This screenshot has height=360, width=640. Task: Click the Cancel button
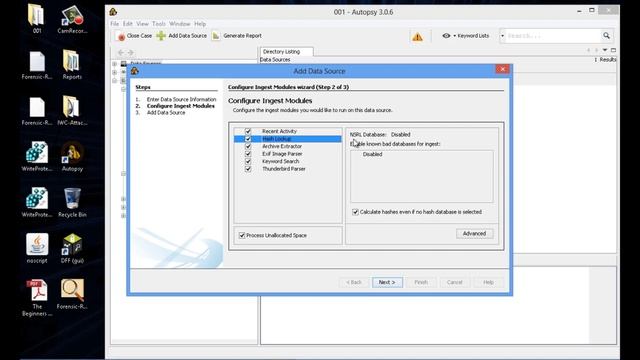tap(454, 282)
